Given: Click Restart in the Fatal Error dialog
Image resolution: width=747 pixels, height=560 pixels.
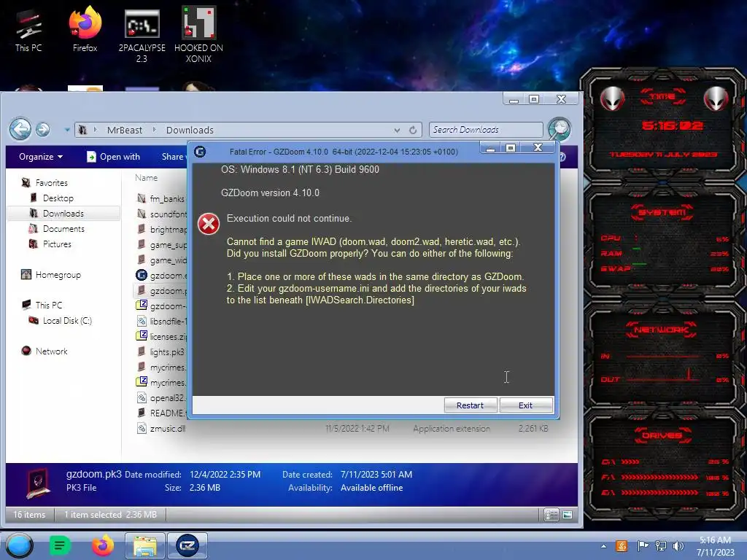Looking at the screenshot, I should click(471, 405).
